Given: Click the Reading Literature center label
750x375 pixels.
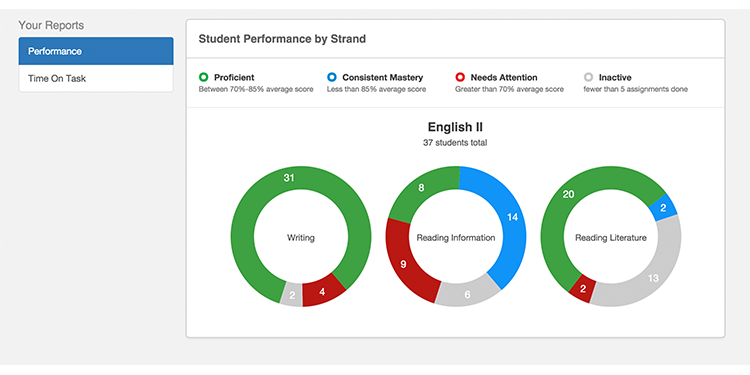Looking at the screenshot, I should coord(611,237).
